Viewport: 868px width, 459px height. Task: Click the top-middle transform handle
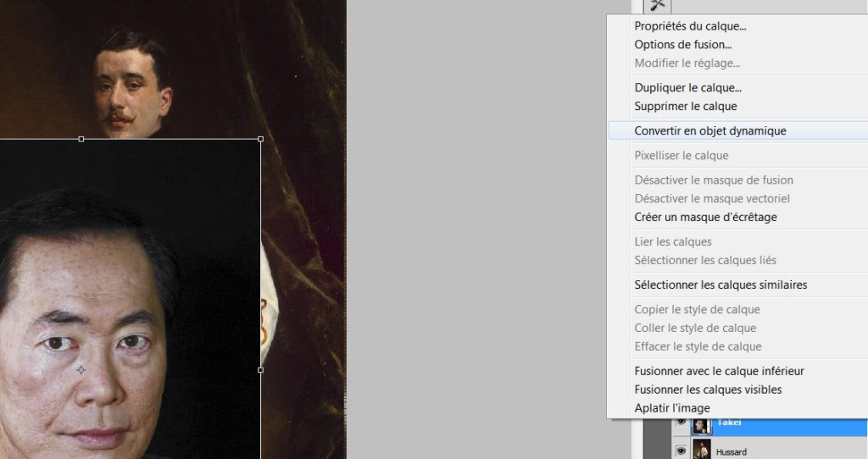coord(81,139)
